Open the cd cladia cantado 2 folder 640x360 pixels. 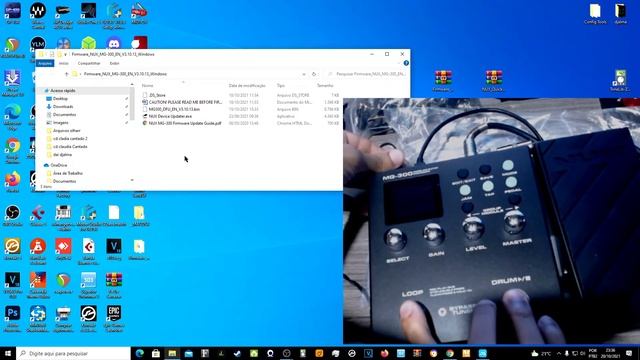70,138
